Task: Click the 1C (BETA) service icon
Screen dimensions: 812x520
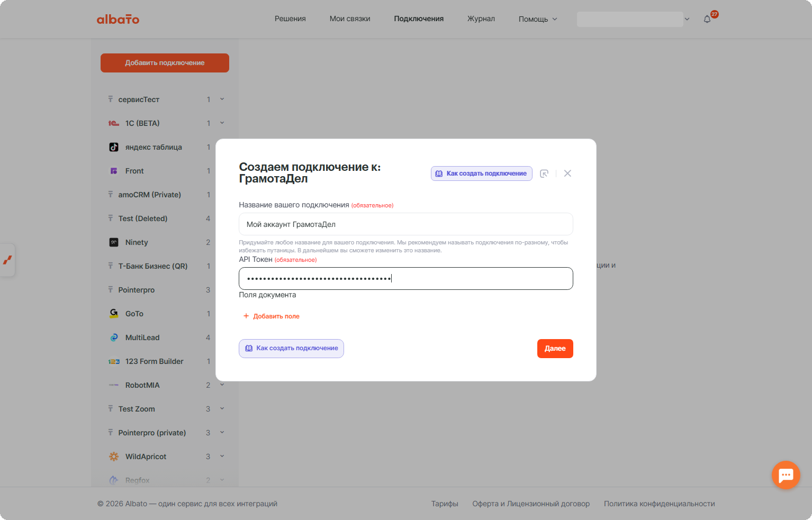Action: tap(114, 123)
